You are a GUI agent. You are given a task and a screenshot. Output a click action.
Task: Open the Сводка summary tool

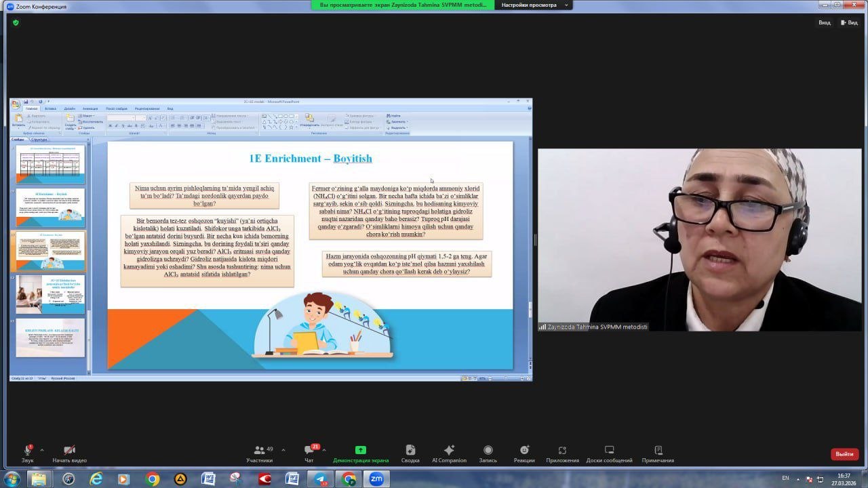[410, 453]
